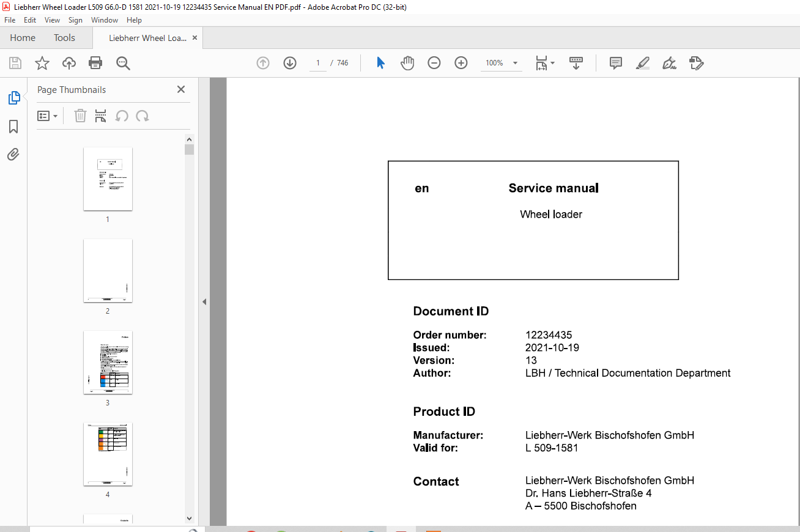800x532 pixels.
Task: Show Page Thumbnails panel icon in sidebar
Action: pos(13,98)
